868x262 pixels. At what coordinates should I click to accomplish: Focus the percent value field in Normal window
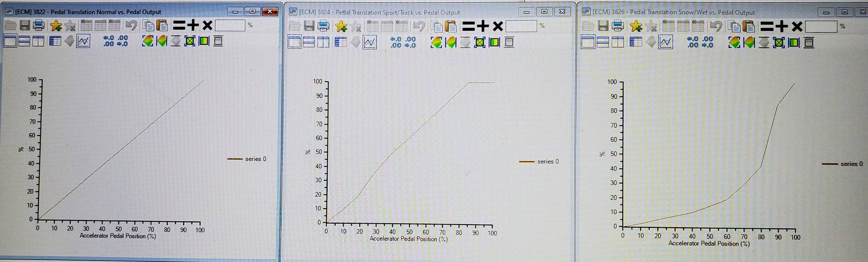point(230,26)
